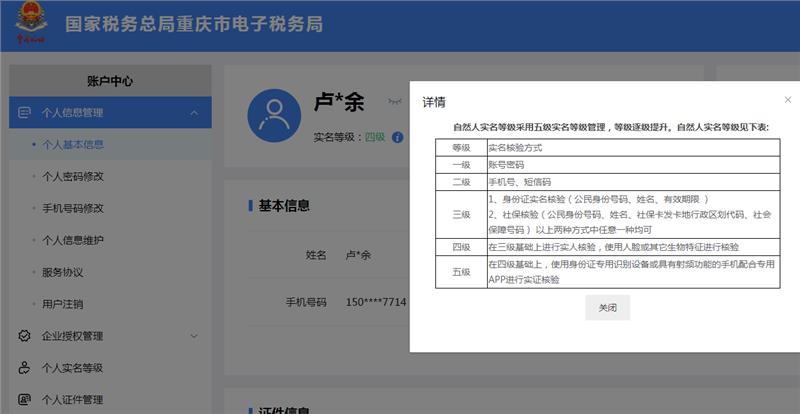Collapse the 个人信息管理 section chevron
The width and height of the screenshot is (800, 414).
(194, 112)
